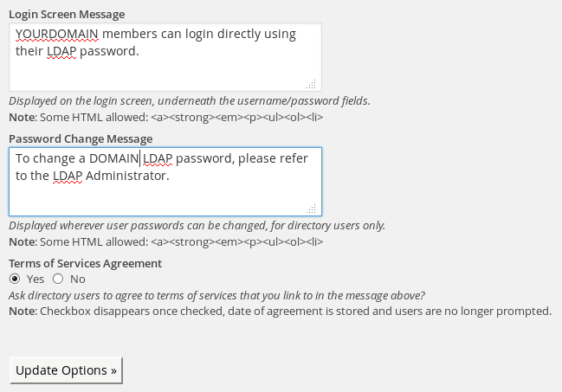Click the Login Screen Message label

[67, 15]
